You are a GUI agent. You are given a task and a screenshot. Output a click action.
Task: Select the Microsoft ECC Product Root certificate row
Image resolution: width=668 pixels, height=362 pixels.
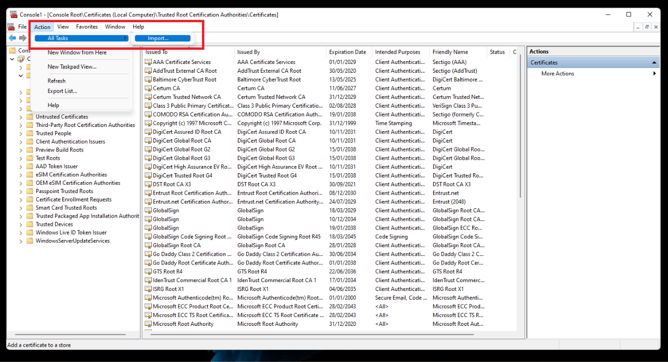point(330,306)
